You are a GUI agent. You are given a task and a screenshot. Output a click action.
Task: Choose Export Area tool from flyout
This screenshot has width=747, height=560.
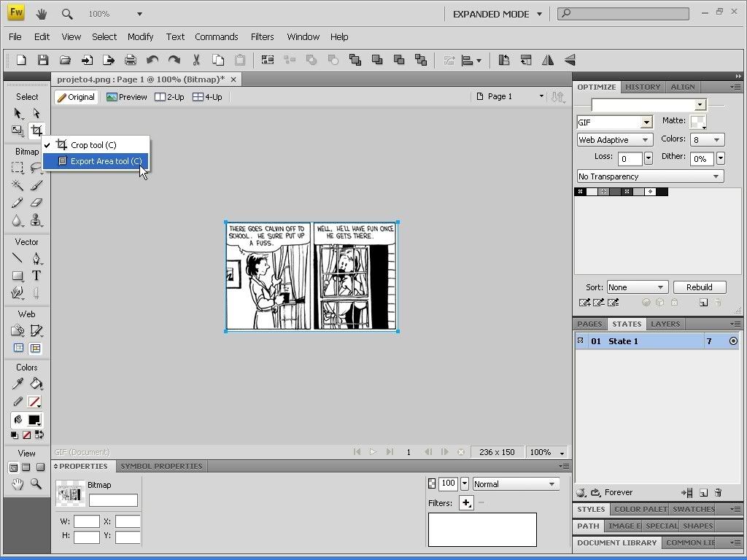(96, 161)
